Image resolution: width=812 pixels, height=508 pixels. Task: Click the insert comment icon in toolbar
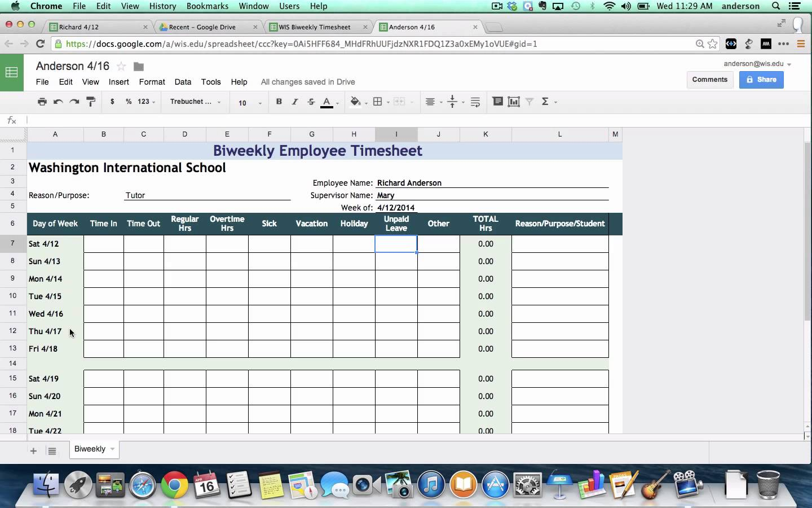[497, 102]
